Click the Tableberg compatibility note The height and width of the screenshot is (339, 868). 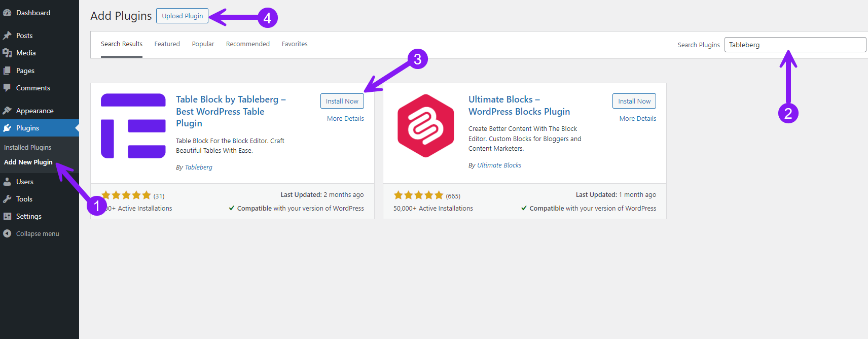[x=296, y=208]
